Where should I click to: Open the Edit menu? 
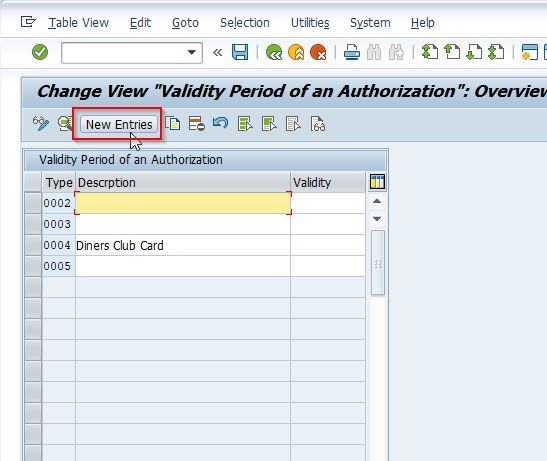coord(140,23)
